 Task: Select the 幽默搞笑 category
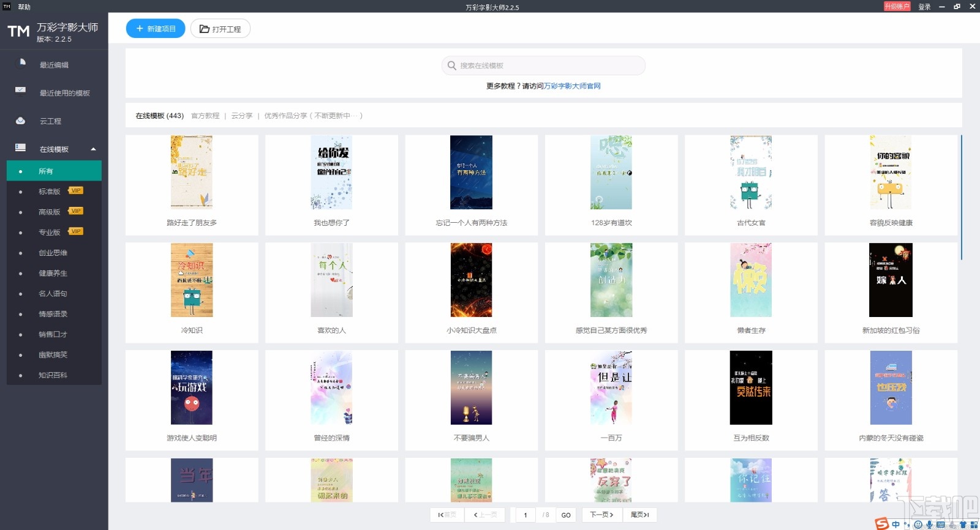point(54,354)
